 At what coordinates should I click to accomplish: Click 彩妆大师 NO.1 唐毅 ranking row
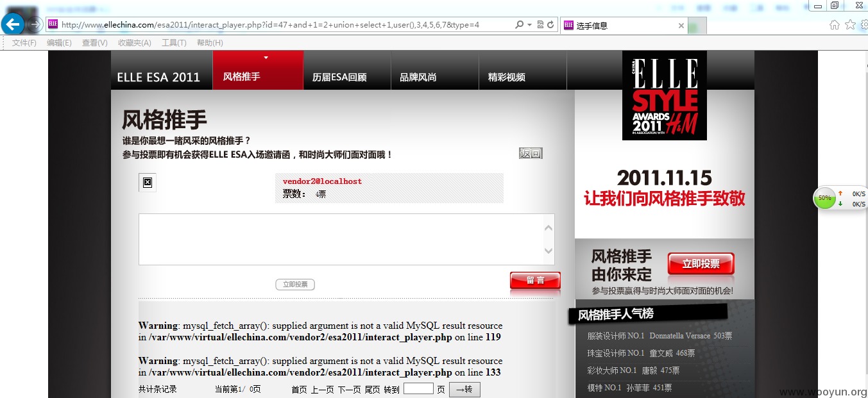[633, 370]
